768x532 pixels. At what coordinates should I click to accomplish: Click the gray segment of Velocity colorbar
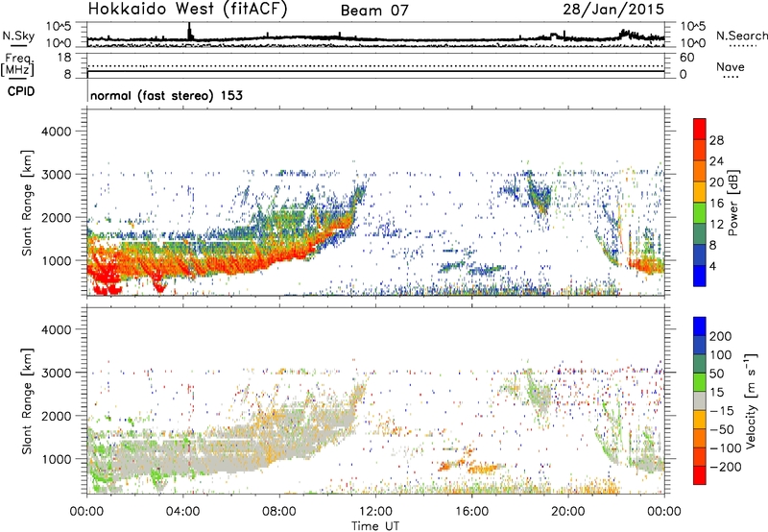700,401
